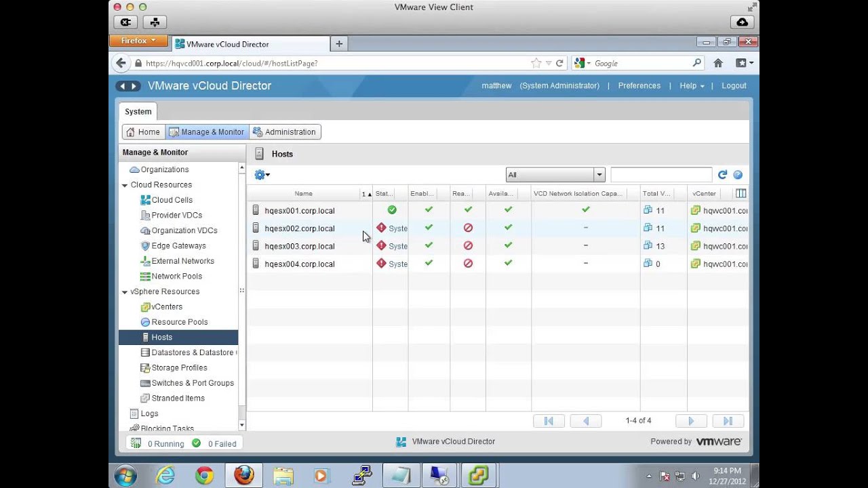Open the All filter dropdown
The width and height of the screenshot is (868, 488).
coord(555,175)
